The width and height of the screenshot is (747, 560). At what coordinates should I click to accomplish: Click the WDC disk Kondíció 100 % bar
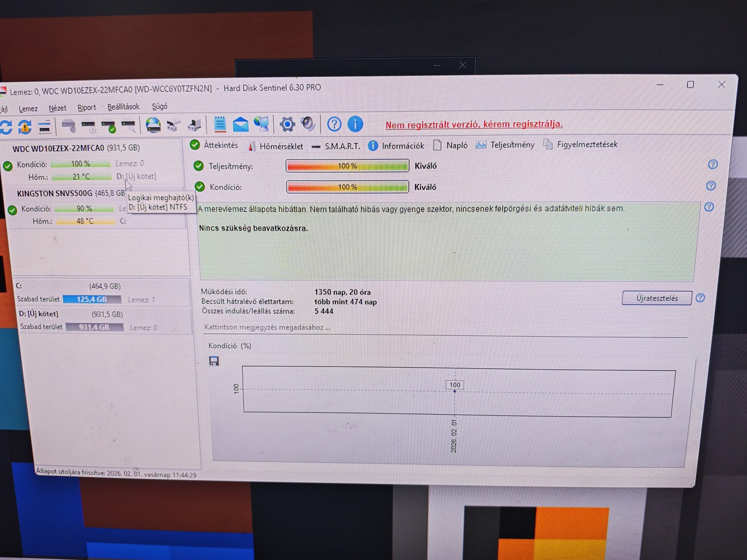click(x=80, y=164)
